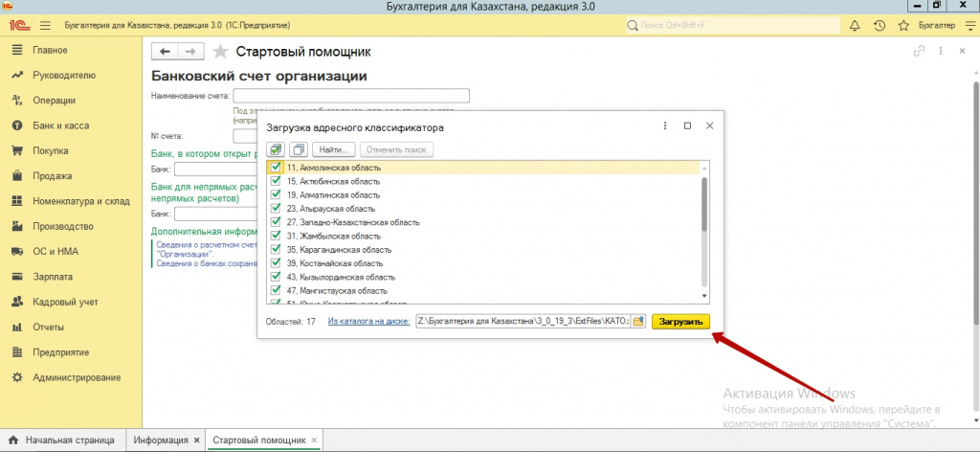Add Стартовый помощник to favorites star

220,52
